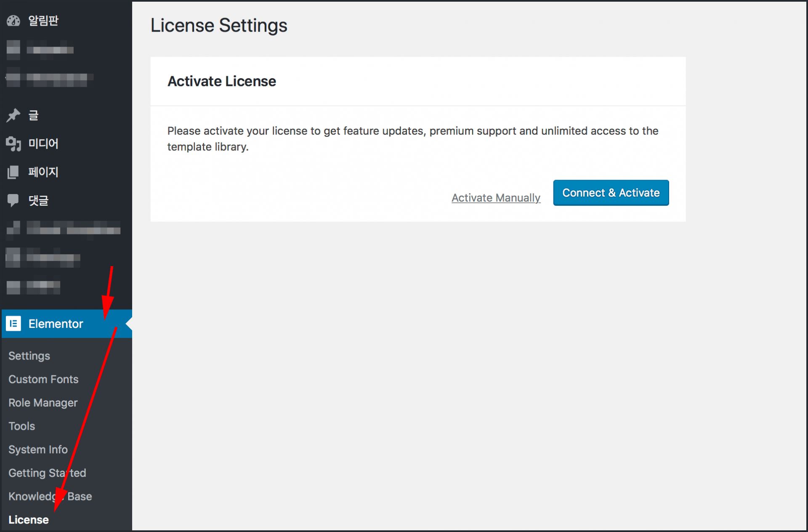Open the Tools submenu item

22,426
